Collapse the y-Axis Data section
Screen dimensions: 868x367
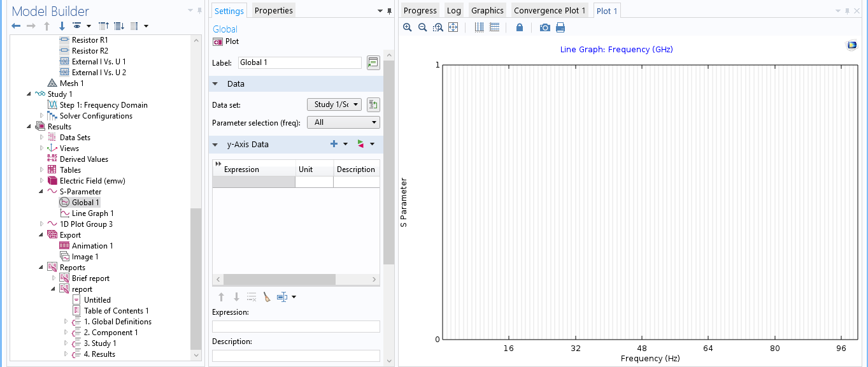click(215, 145)
